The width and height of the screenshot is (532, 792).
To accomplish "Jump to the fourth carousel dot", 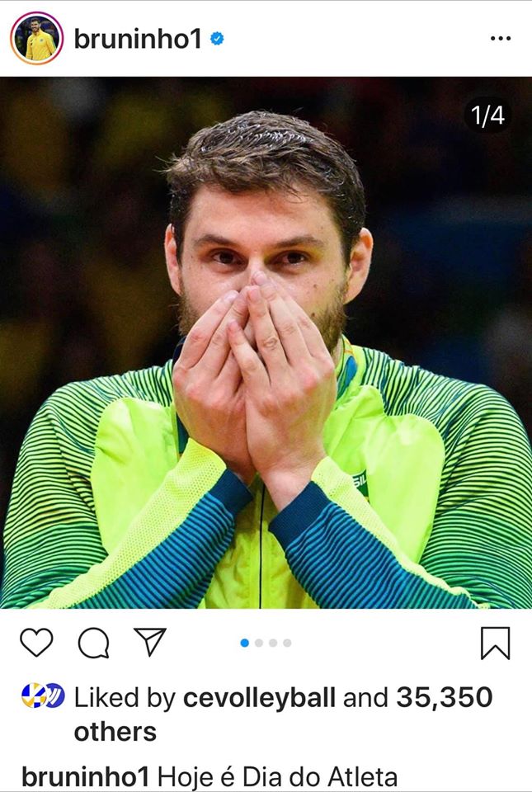I will point(287,643).
